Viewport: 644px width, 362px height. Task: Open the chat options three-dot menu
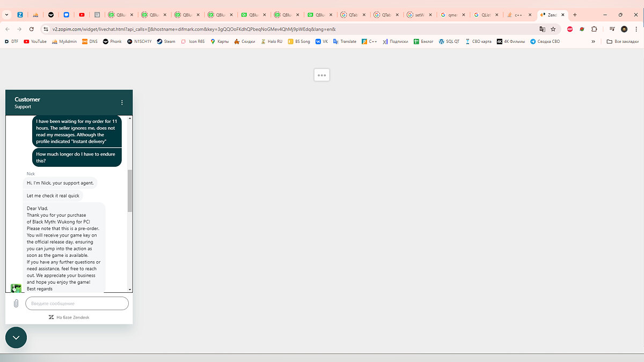pyautogui.click(x=122, y=102)
